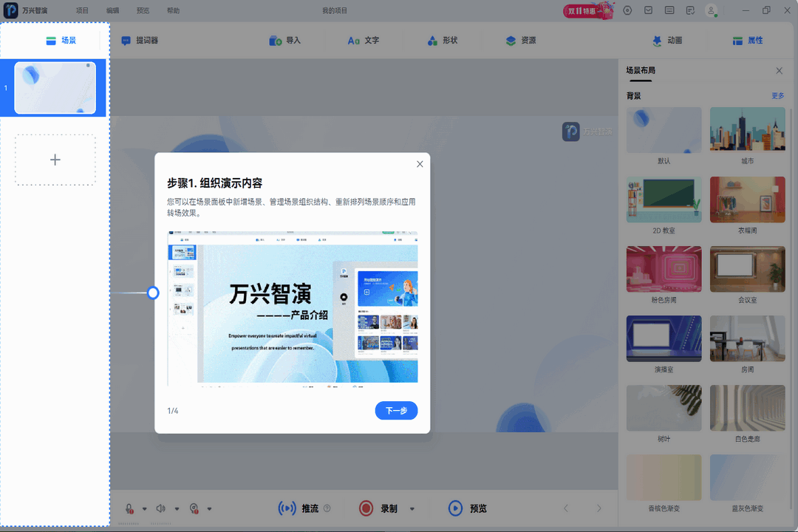This screenshot has height=532, width=798.
Task: Select the 文字 text tool
Action: point(364,40)
